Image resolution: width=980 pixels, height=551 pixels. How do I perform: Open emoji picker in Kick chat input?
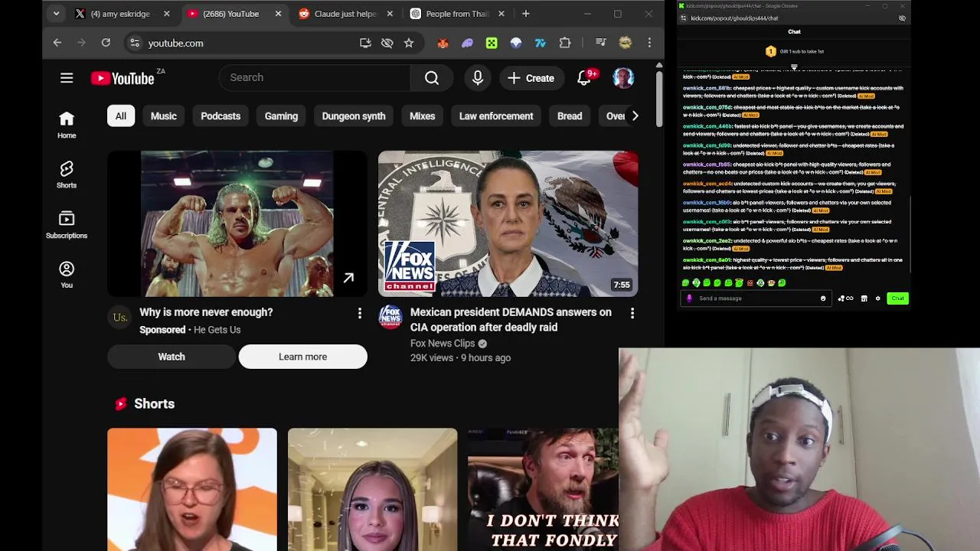click(823, 298)
